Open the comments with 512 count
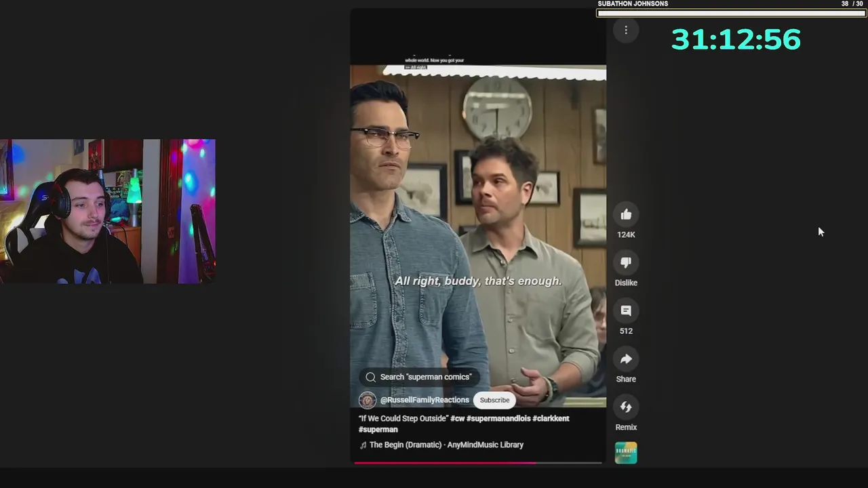This screenshot has width=868, height=488. point(626,310)
